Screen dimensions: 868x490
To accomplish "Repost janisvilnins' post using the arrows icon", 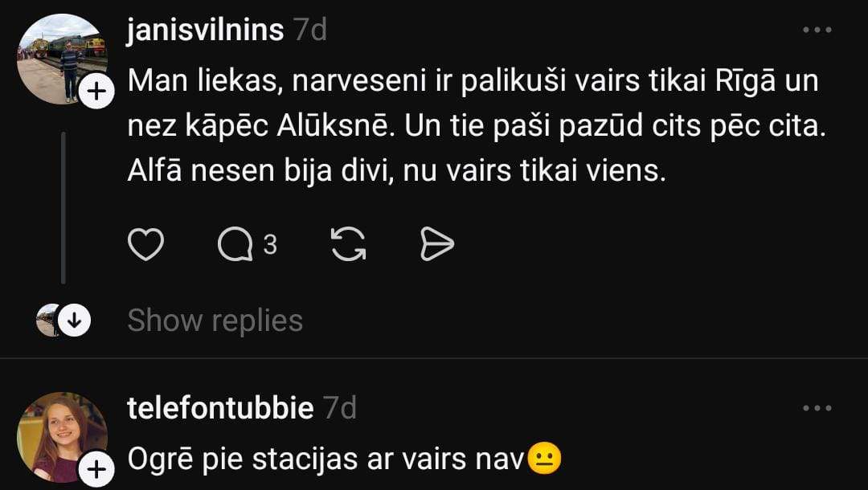I will [x=348, y=244].
